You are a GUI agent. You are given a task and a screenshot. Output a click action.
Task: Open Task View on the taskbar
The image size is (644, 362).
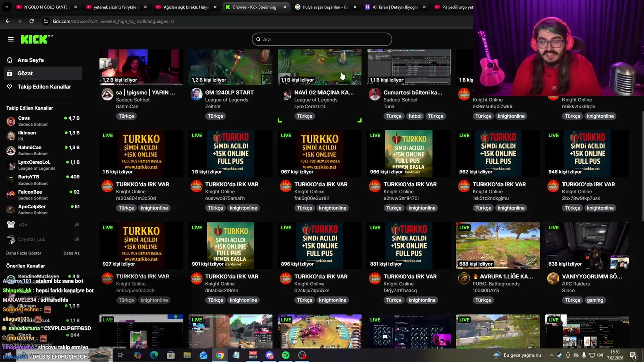pyautogui.click(x=121, y=355)
